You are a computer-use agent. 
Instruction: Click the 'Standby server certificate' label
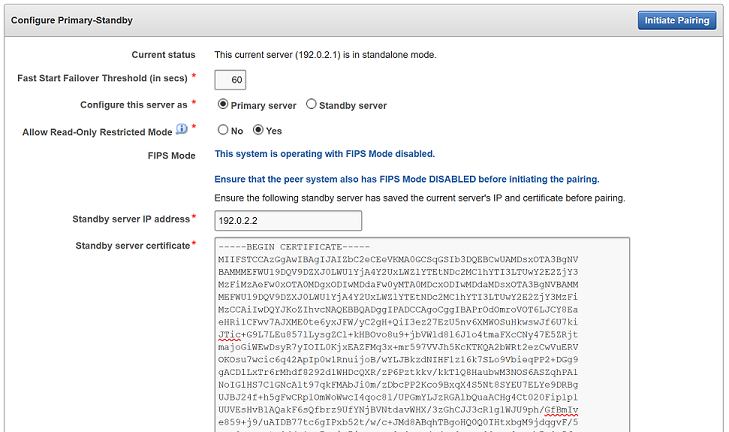(x=132, y=245)
